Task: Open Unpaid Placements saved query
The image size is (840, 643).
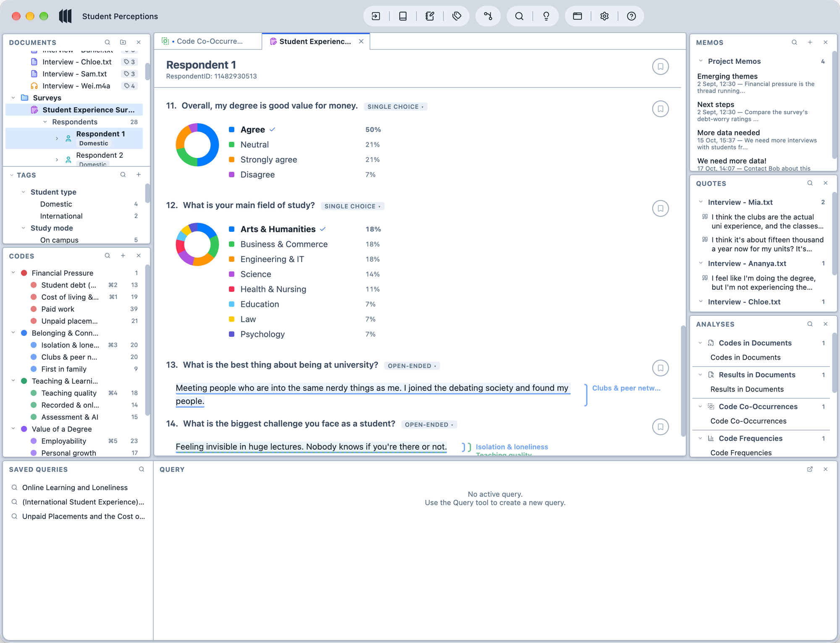Action: tap(83, 517)
